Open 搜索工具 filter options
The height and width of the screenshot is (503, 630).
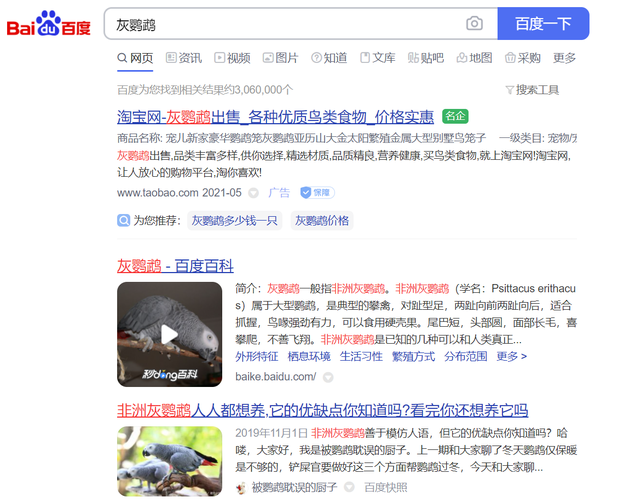click(x=532, y=90)
